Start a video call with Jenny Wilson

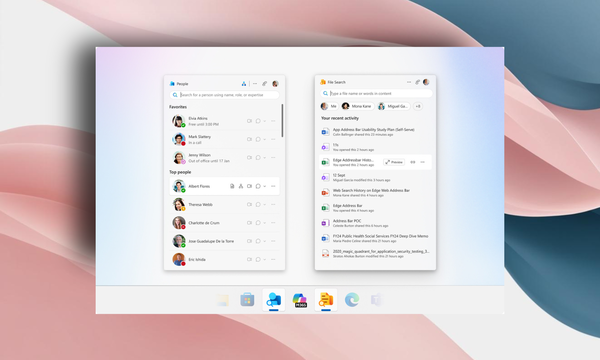(x=249, y=158)
